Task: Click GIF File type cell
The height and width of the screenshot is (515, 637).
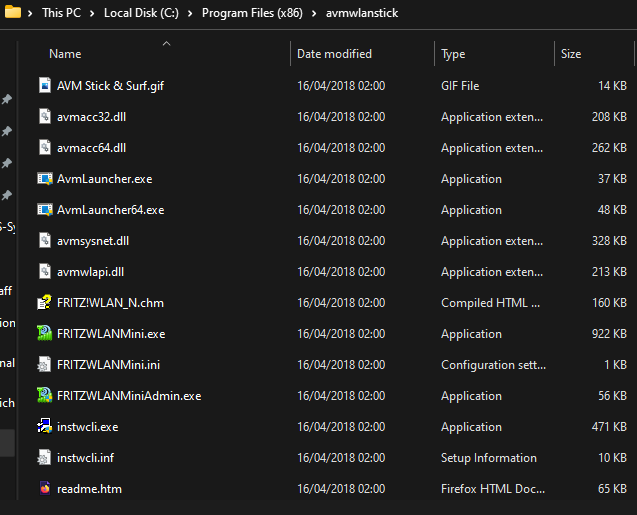Action: pos(460,86)
